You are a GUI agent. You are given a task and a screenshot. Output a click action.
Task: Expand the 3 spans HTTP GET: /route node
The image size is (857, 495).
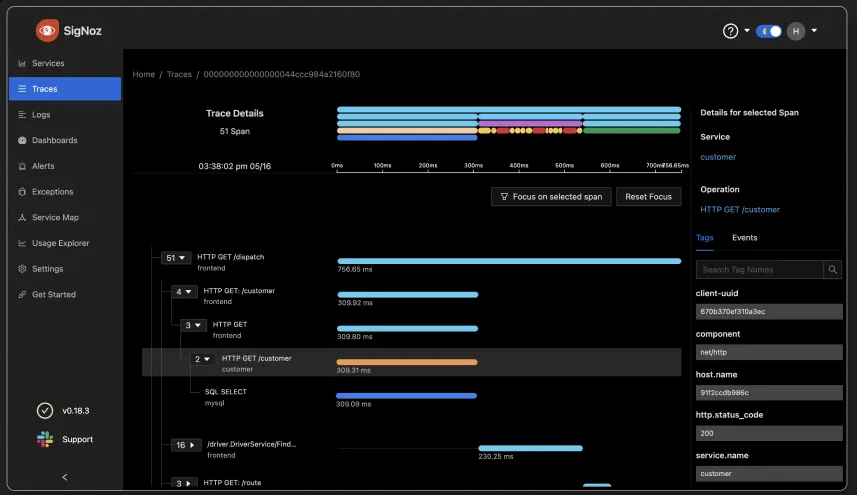click(184, 483)
